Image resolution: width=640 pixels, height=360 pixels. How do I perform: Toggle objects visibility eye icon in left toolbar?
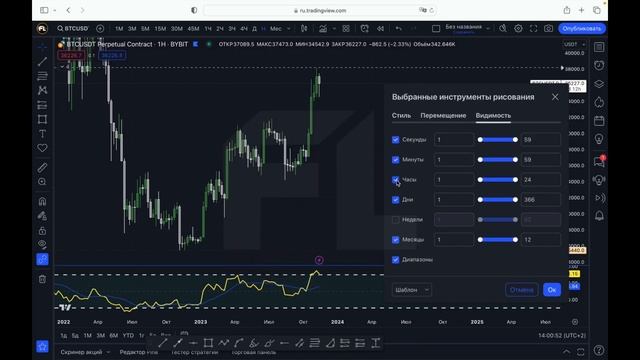42,244
